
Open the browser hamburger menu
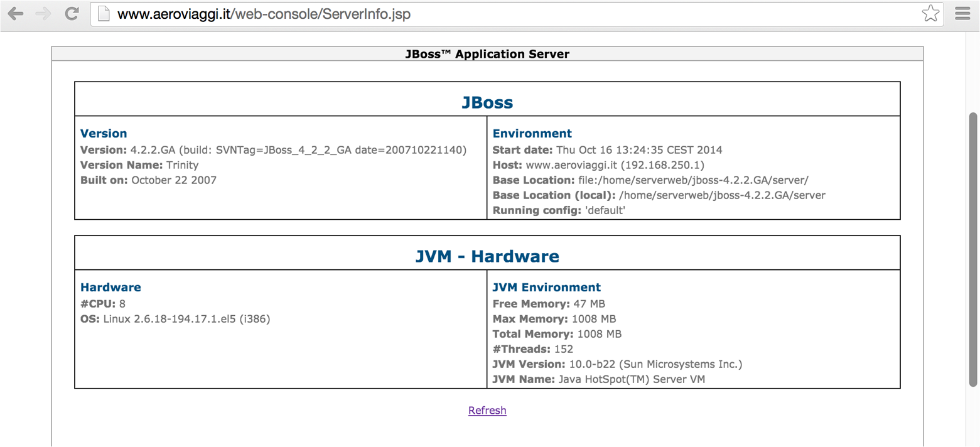pyautogui.click(x=963, y=13)
